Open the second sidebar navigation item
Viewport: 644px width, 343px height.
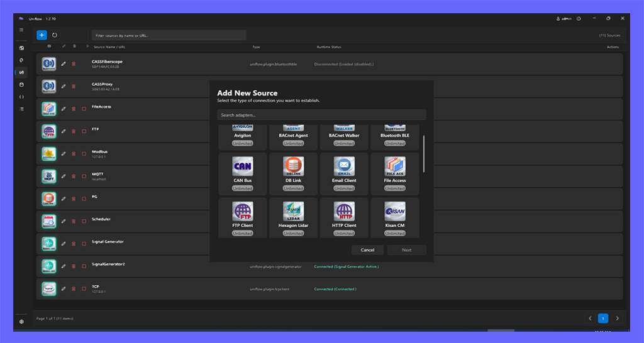[21, 60]
